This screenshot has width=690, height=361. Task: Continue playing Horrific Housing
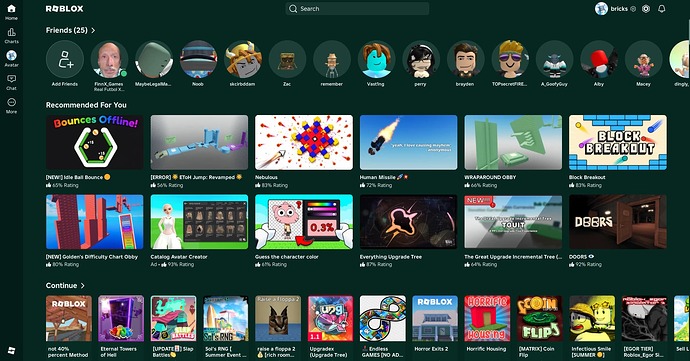[487, 318]
